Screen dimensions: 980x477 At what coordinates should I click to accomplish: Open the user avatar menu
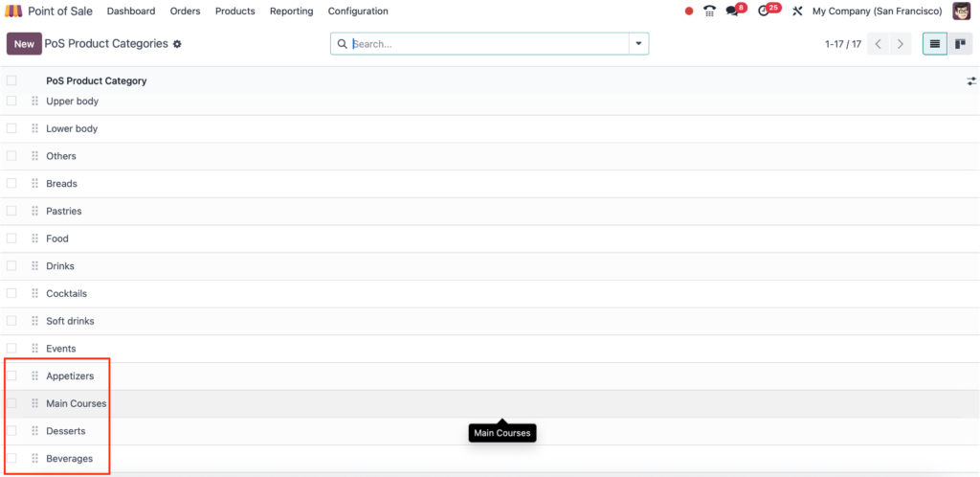pyautogui.click(x=961, y=11)
